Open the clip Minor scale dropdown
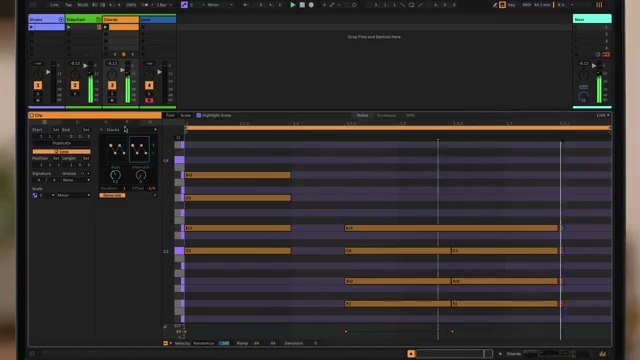The width and height of the screenshot is (640, 360). (x=73, y=195)
